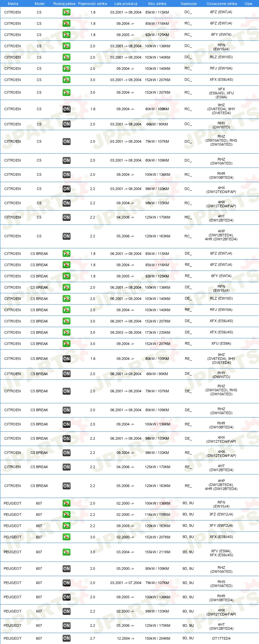The width and height of the screenshot is (259, 644).
Task: Click the Nadwozie column header
Action: (189, 4)
